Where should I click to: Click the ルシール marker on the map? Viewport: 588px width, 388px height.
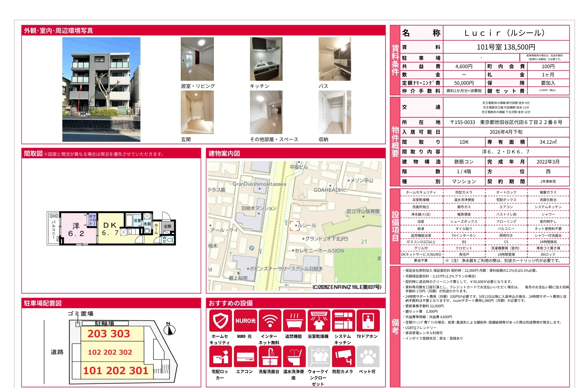(x=295, y=226)
